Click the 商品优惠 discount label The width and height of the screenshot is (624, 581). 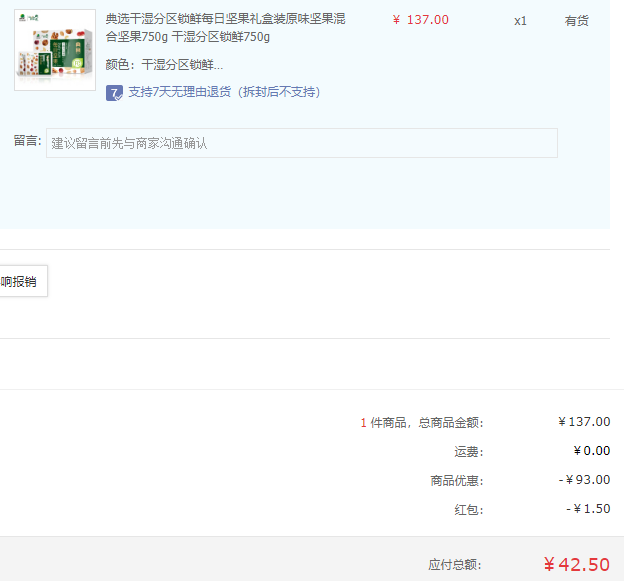[456, 480]
